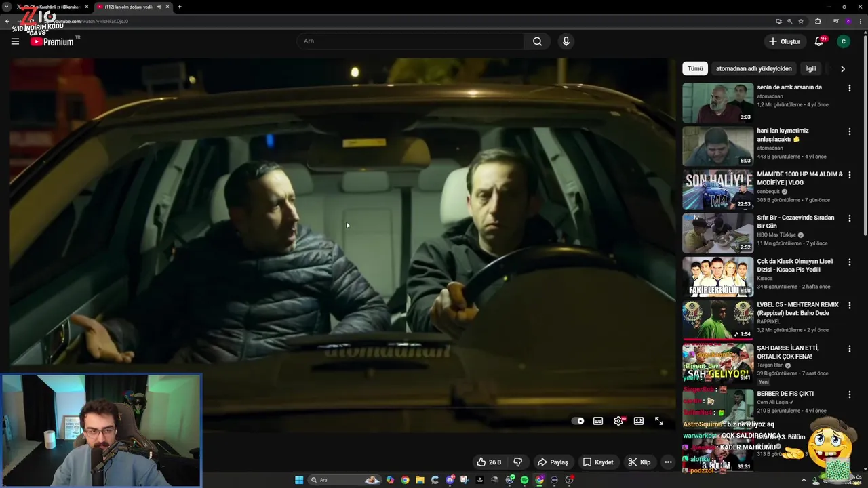Toggle the autoplay switch in player
This screenshot has width=868, height=488.
coord(578,421)
